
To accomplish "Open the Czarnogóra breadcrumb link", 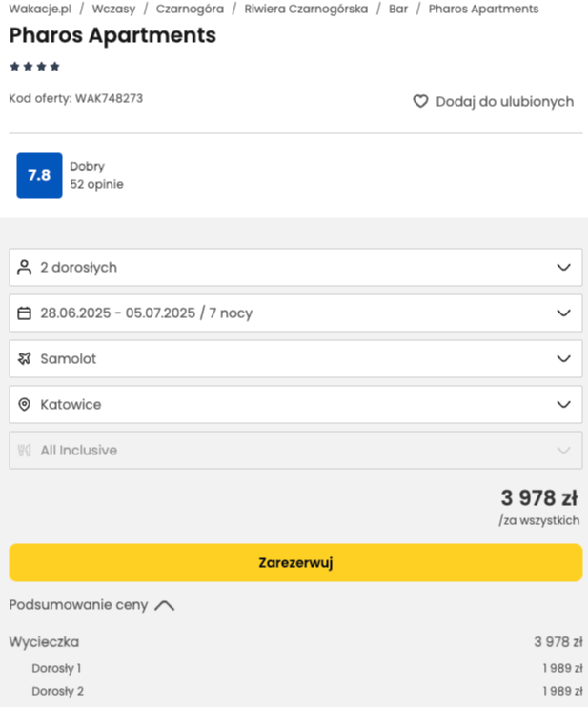I will pos(190,9).
